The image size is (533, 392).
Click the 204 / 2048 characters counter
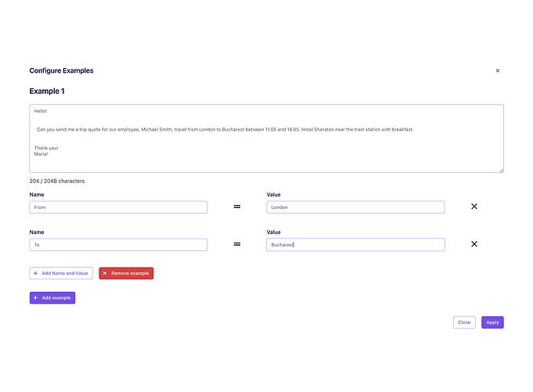click(x=57, y=181)
